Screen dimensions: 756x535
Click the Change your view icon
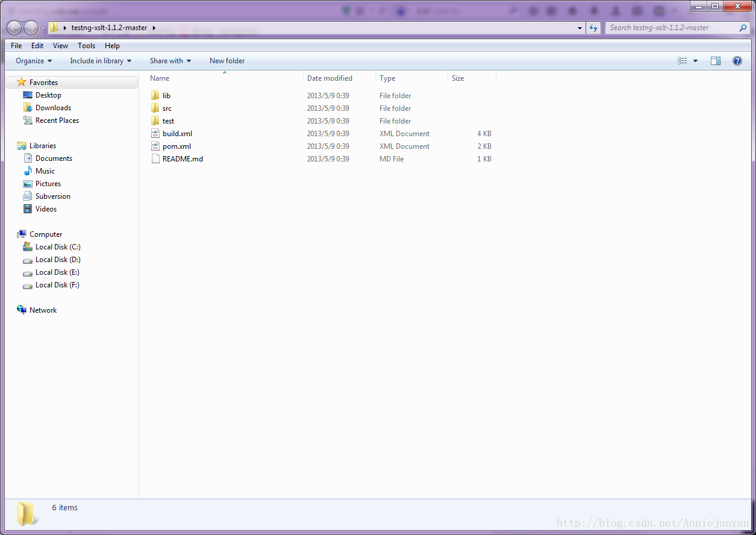[683, 61]
